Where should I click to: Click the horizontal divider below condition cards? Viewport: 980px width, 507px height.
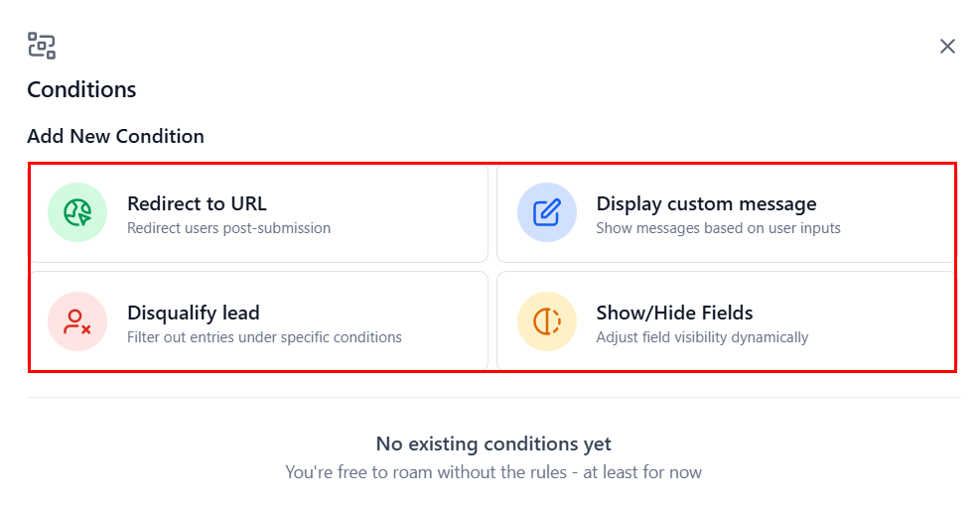(x=493, y=397)
